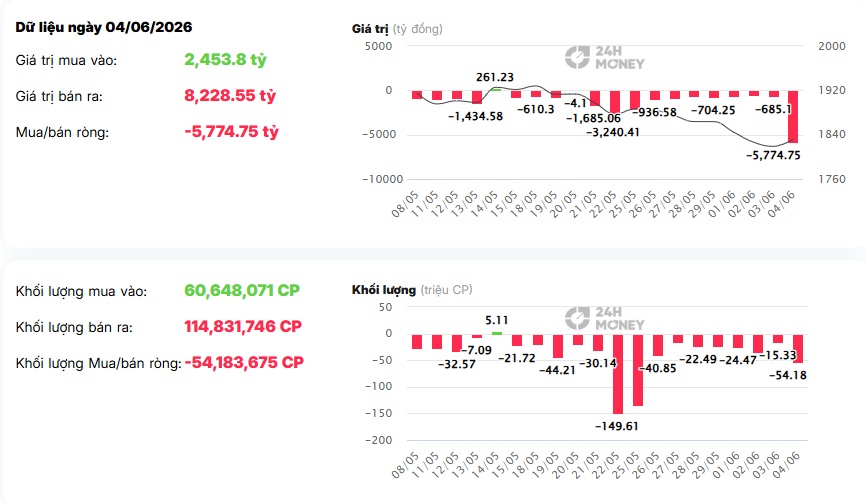Click the green 5.11 bar in volume chart
This screenshot has width=865, height=504.
[496, 333]
